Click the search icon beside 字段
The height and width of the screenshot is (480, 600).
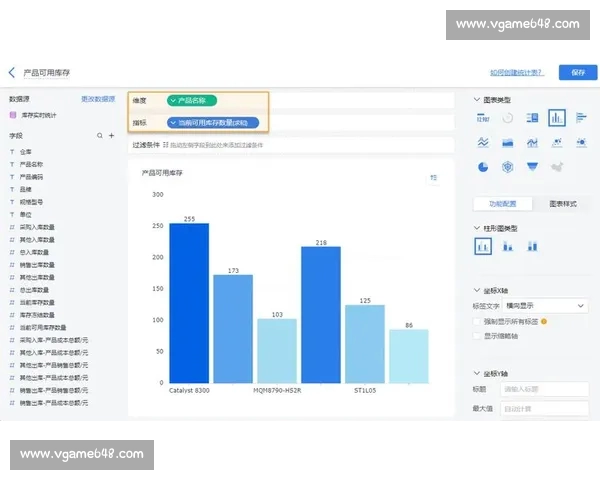(99, 135)
